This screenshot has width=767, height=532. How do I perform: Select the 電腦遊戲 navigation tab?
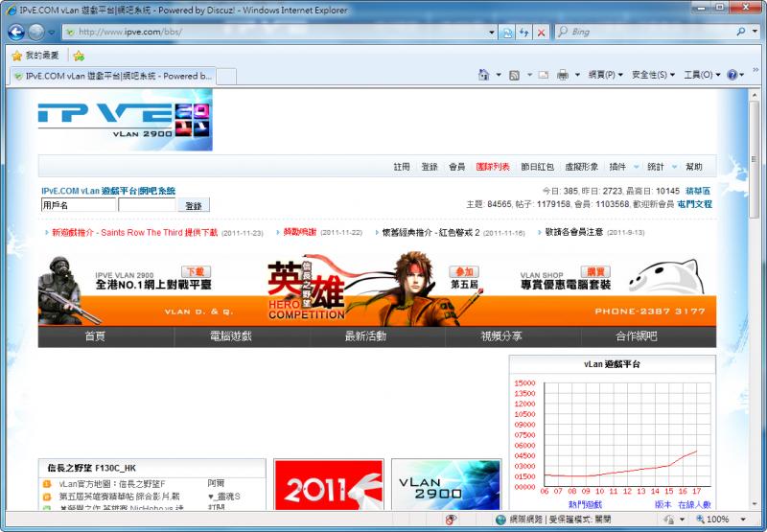pos(230,336)
